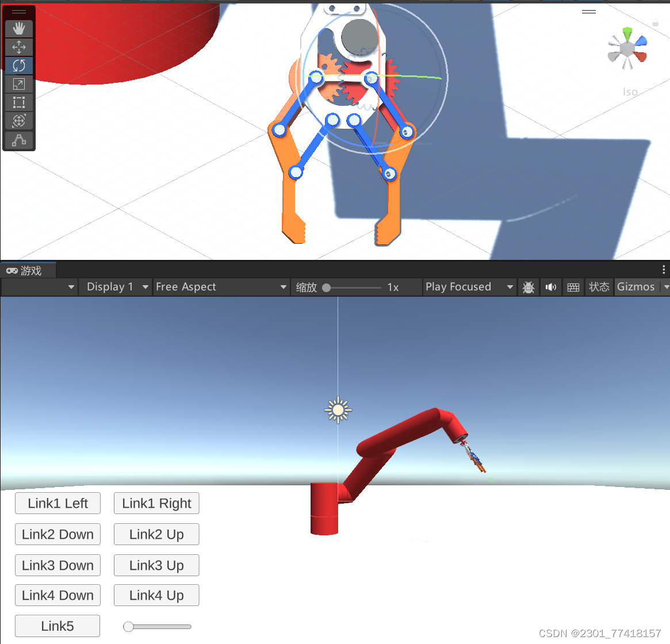Click the Link2 Down button

pyautogui.click(x=58, y=534)
